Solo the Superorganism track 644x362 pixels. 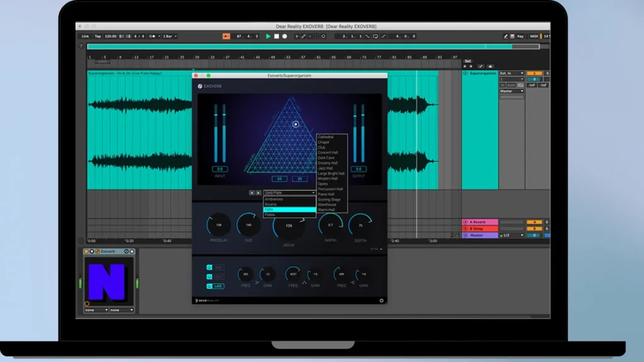[x=547, y=73]
